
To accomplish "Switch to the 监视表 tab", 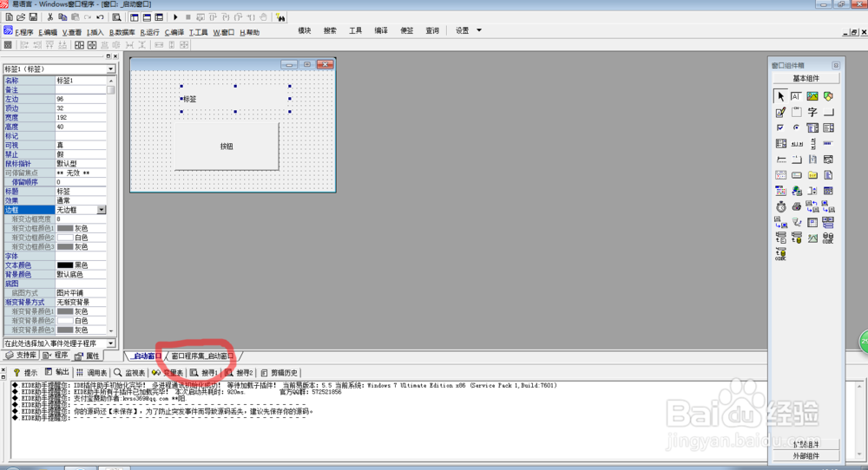I will point(129,373).
